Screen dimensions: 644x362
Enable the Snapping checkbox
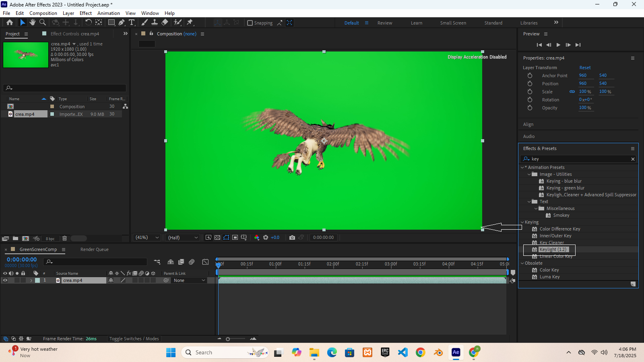pos(250,23)
